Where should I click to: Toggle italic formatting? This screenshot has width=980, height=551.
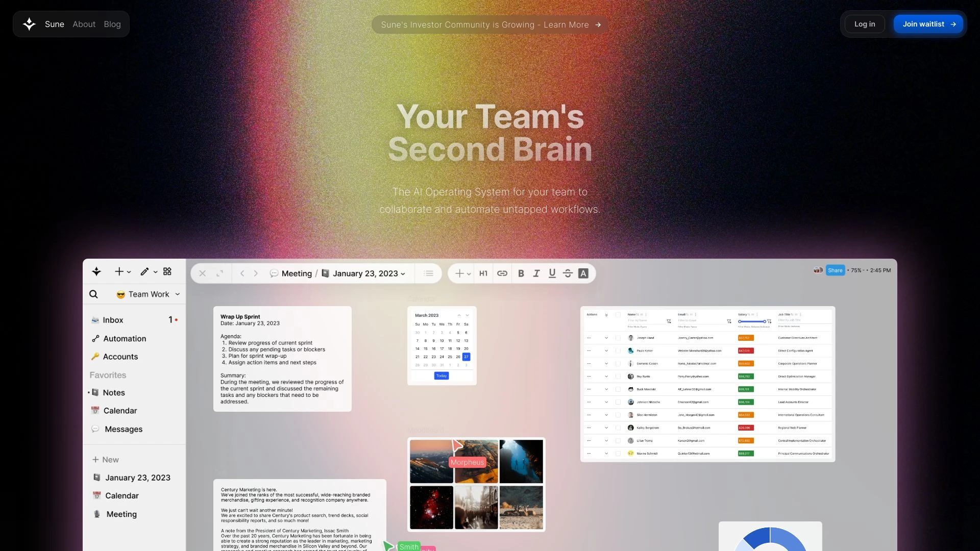[x=536, y=273]
